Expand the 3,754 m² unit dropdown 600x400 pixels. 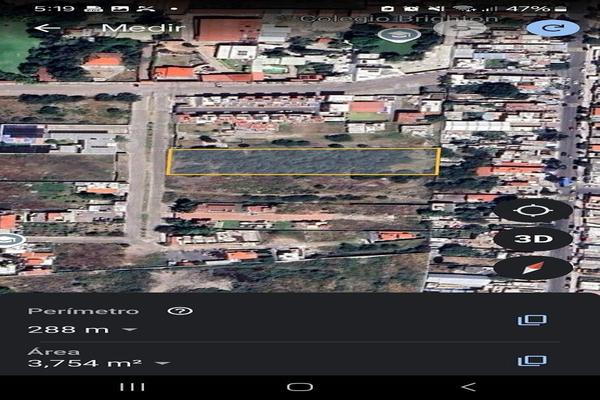click(163, 363)
